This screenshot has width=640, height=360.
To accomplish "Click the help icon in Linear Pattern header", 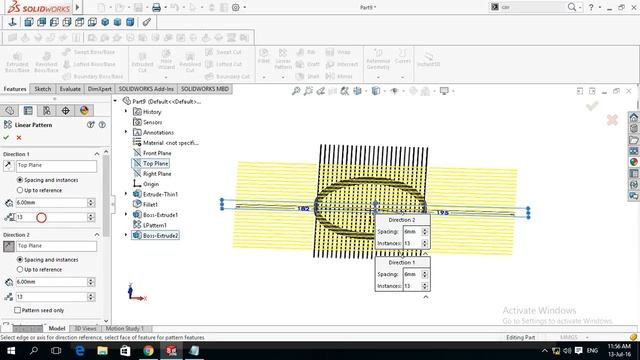I will tap(102, 125).
